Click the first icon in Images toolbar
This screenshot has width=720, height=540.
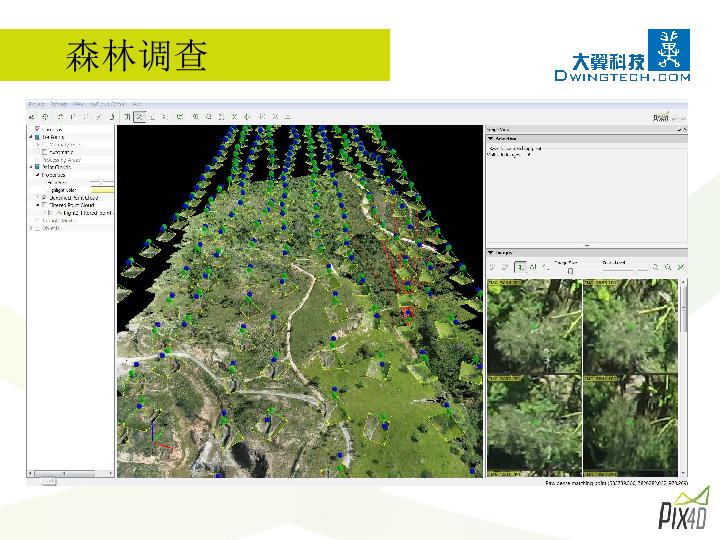tap(492, 267)
